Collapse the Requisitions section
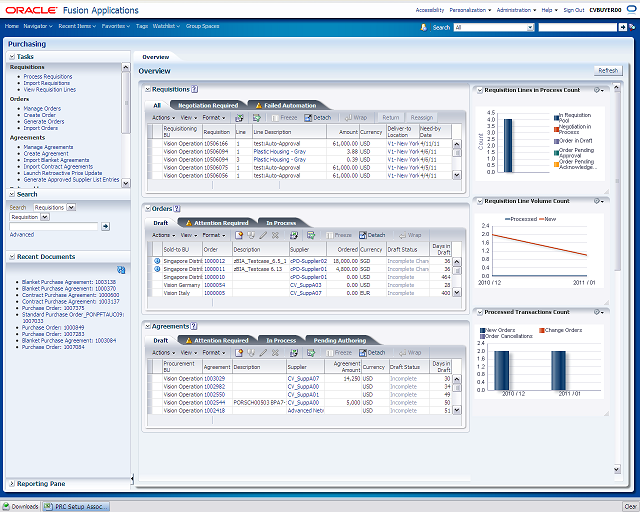This screenshot has height=512, width=640. 148,89
